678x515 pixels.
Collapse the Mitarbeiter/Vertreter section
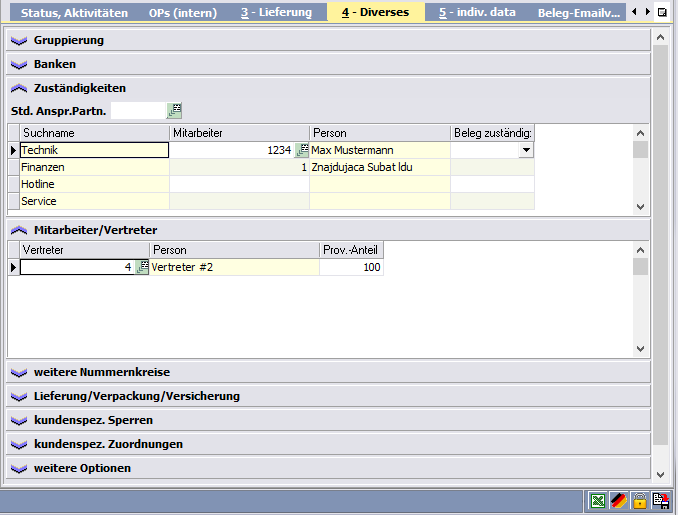point(19,230)
